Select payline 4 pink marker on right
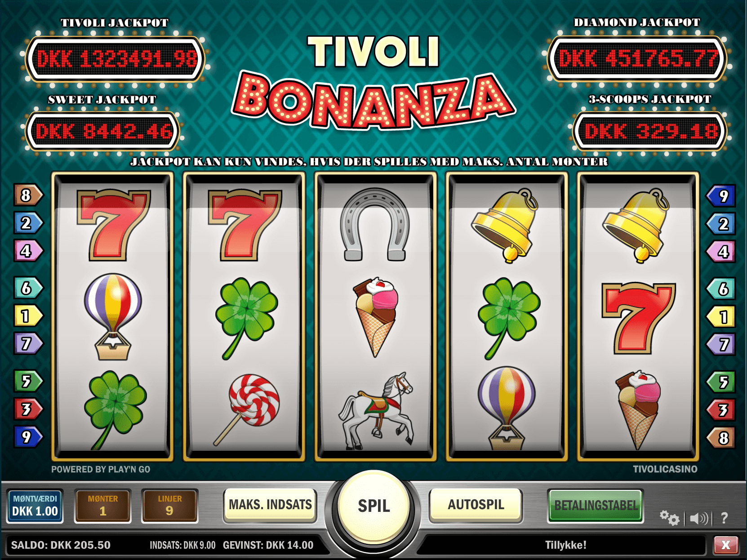Viewport: 747px width, 560px height. pos(721,252)
